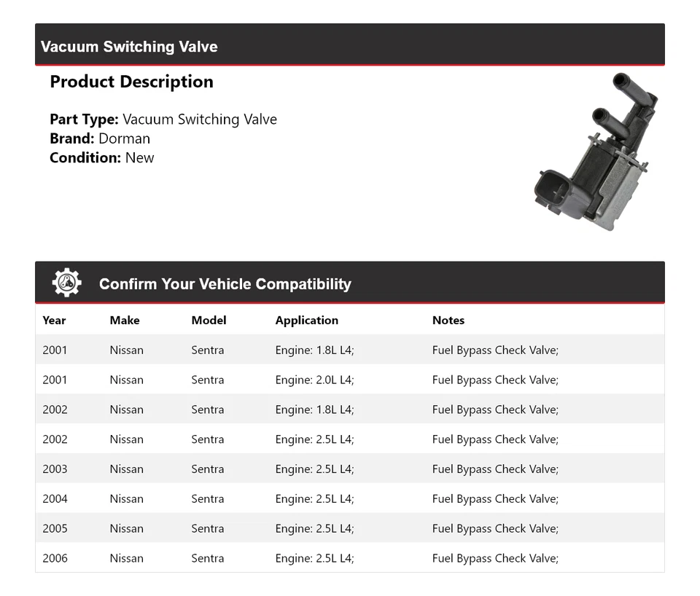
Task: Select the Application column header
Action: point(307,320)
